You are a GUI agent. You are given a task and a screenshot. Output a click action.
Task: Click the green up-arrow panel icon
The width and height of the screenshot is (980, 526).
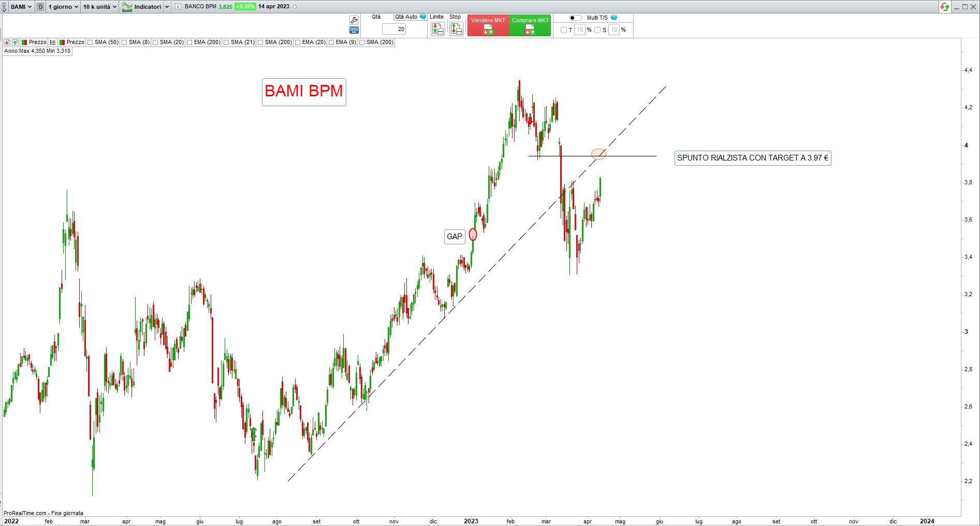click(16, 42)
